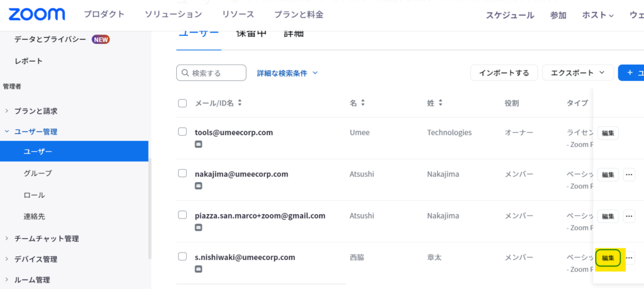Click the icon under nakajima@umeecorp.com
644x289 pixels.
point(199,186)
